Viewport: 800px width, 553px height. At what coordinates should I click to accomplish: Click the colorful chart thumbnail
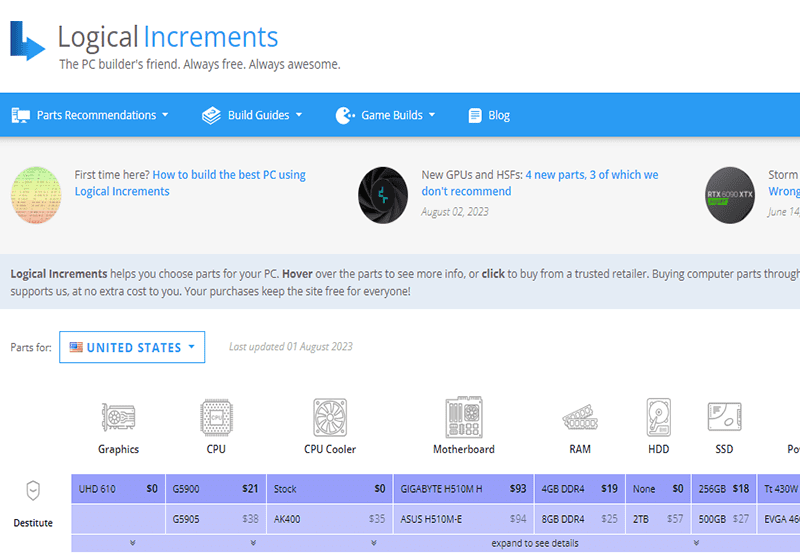pyautogui.click(x=36, y=195)
